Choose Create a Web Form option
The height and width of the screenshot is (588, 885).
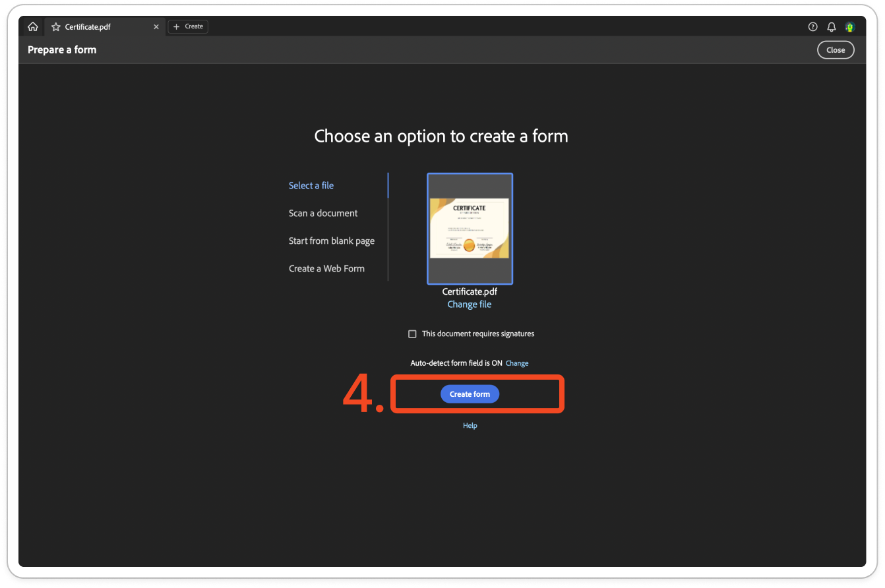pos(326,269)
